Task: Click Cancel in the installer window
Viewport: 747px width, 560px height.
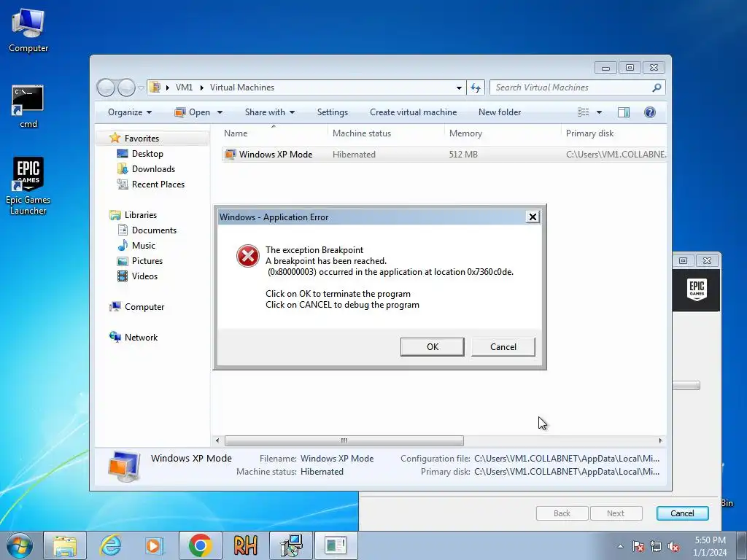Action: coord(682,513)
